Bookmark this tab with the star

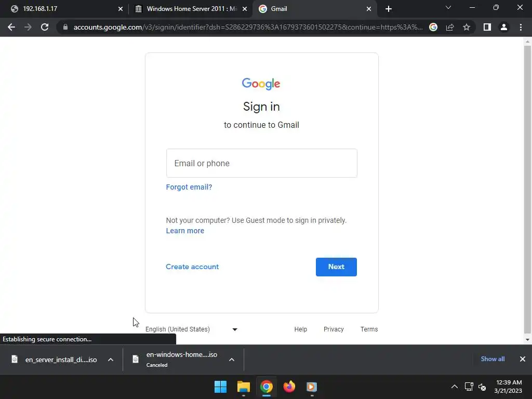(x=467, y=27)
